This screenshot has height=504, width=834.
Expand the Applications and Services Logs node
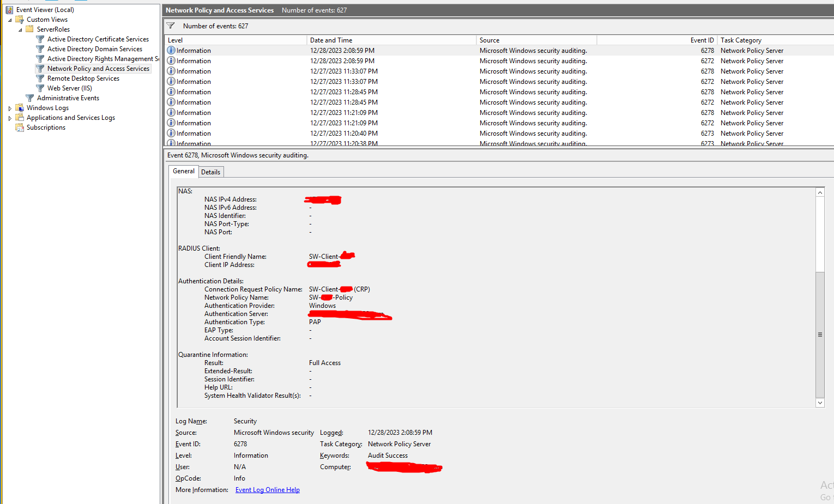click(9, 117)
